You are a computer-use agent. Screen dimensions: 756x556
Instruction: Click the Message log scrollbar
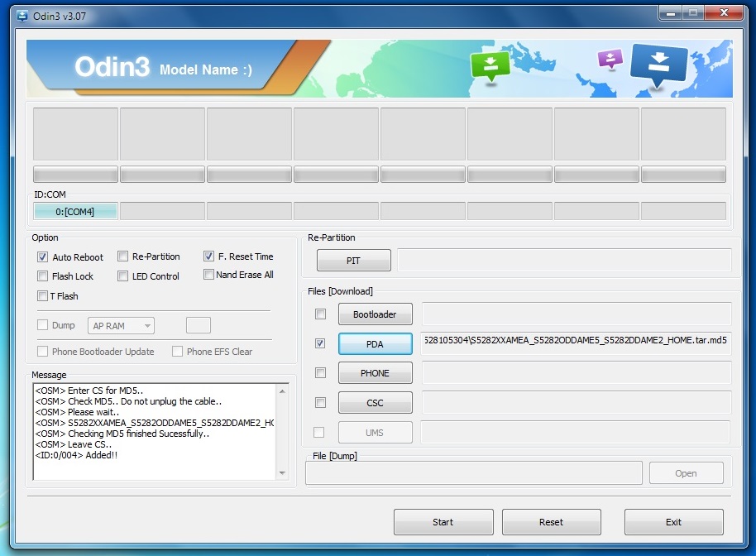(284, 430)
